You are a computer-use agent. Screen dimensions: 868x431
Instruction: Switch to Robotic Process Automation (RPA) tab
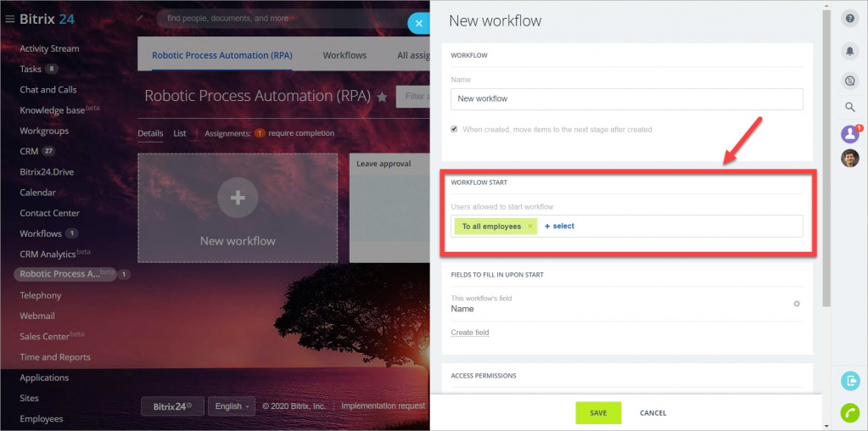coord(222,55)
